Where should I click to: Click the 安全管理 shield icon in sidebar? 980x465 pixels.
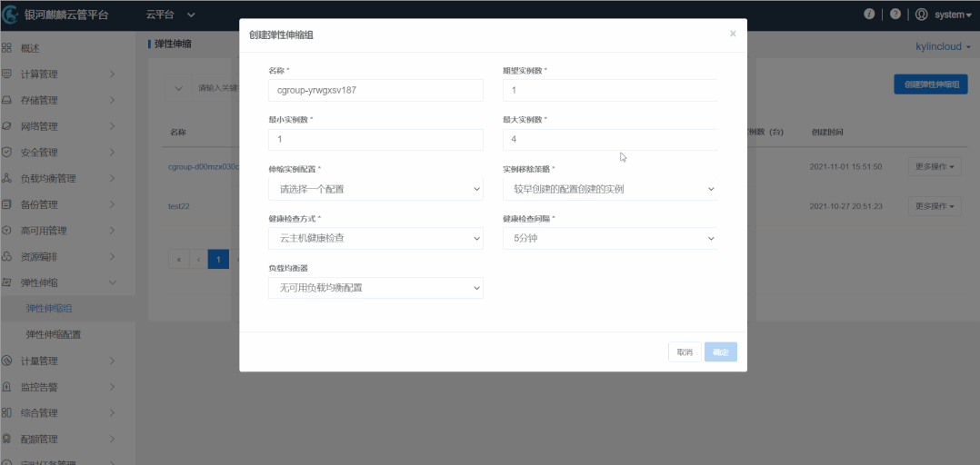(7, 153)
